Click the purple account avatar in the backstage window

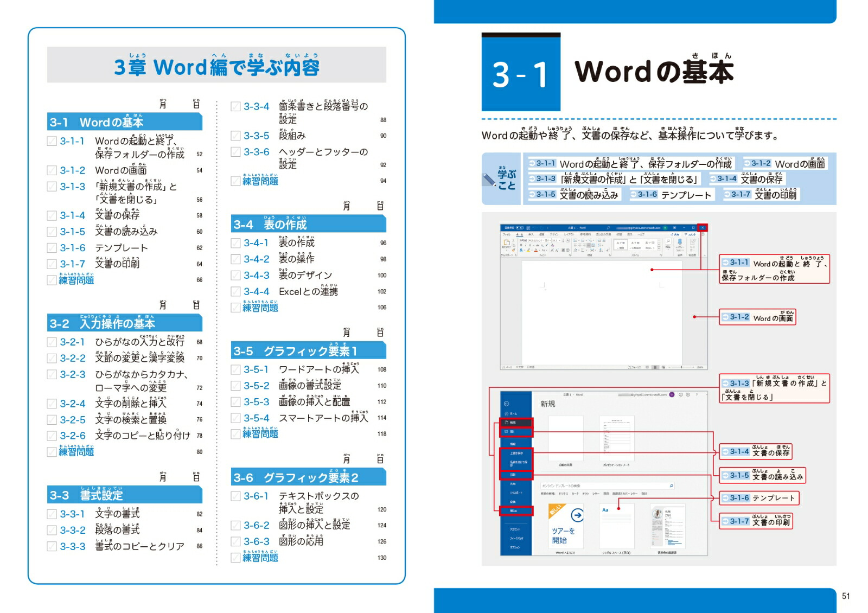(672, 395)
